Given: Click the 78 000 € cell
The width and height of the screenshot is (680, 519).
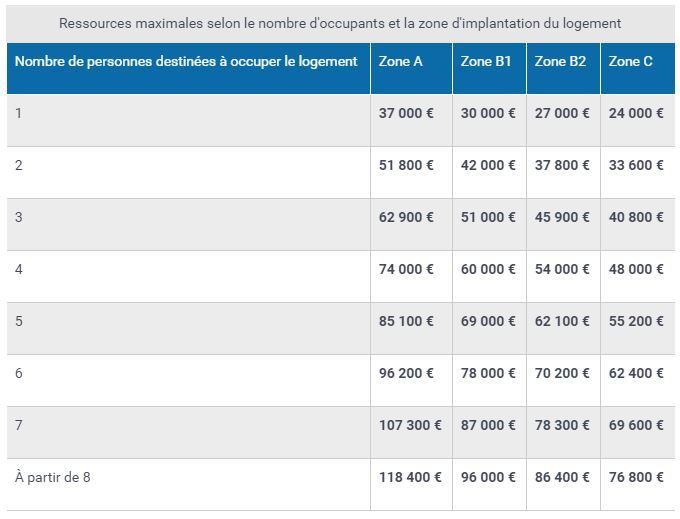Looking at the screenshot, I should [x=489, y=381].
